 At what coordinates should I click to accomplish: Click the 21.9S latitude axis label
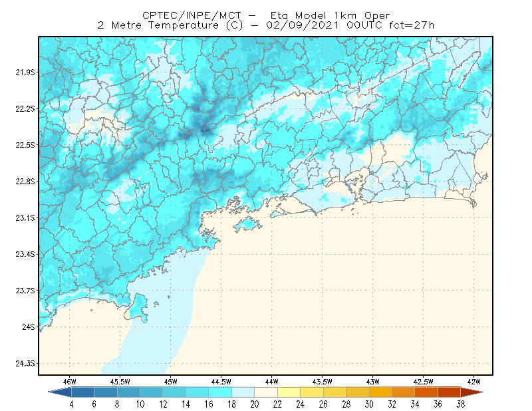[25, 72]
